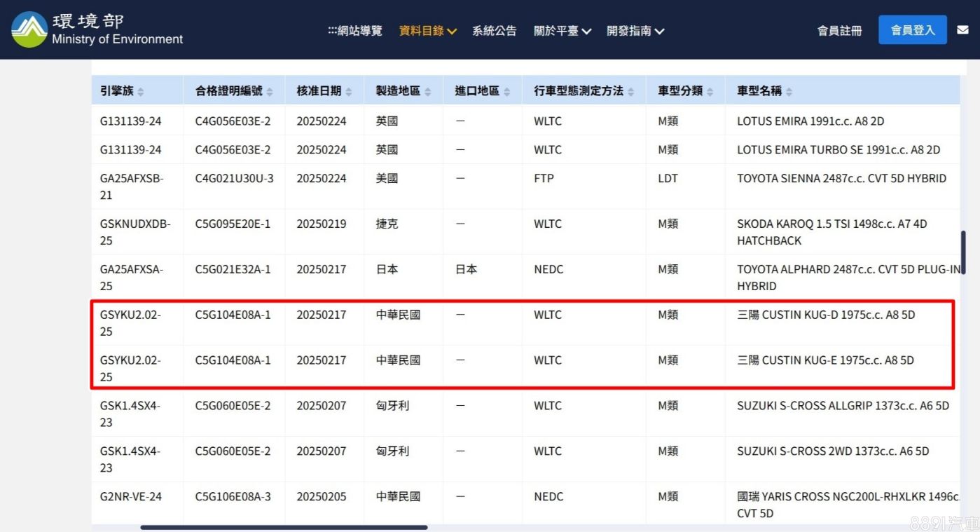Click the Ministry of Environment logo
The width and height of the screenshot is (980, 532).
97,29
